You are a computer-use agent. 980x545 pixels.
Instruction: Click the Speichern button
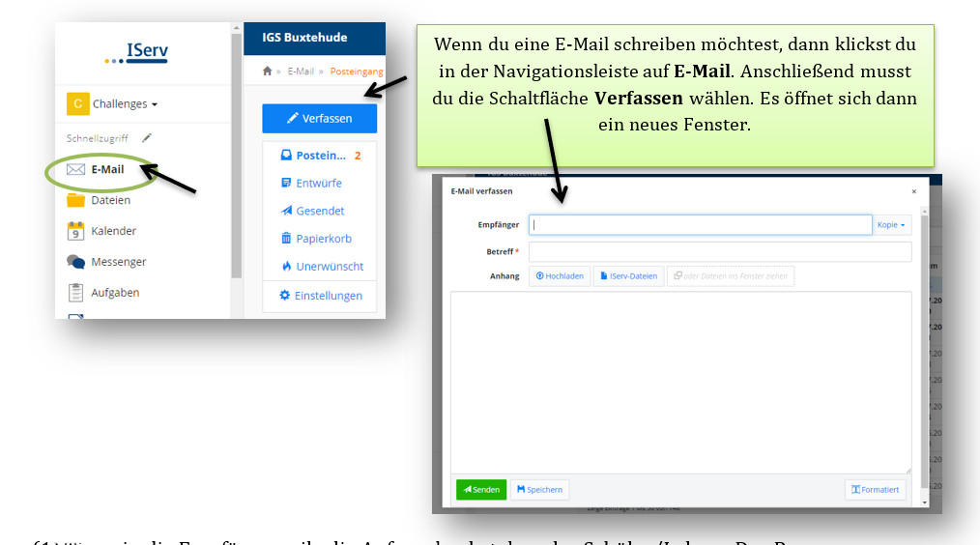click(x=540, y=489)
